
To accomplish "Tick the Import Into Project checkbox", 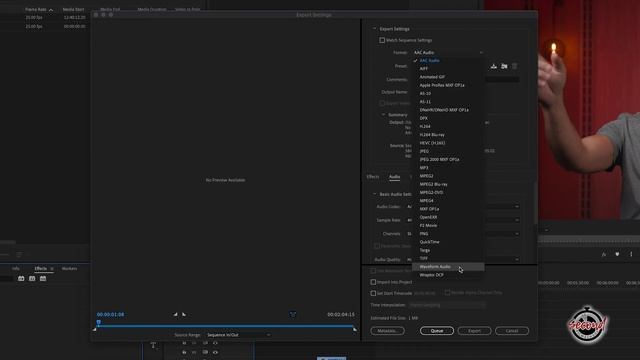I will [373, 282].
